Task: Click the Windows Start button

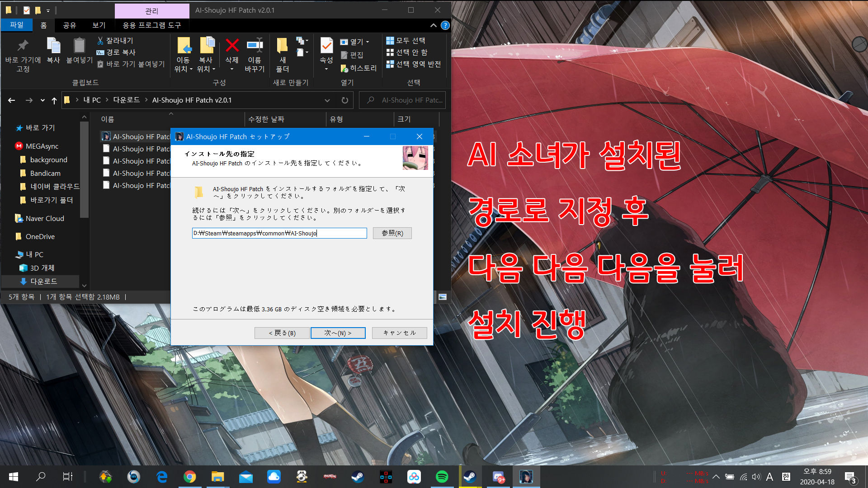Action: tap(14, 477)
